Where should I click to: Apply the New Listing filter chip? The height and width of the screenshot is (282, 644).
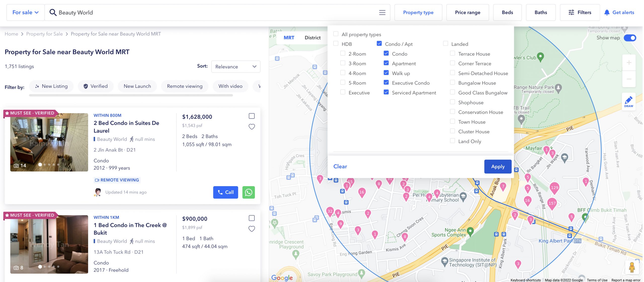51,86
